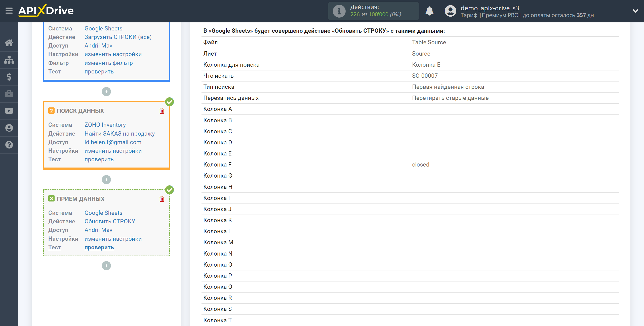
Task: Click the Колонка M row label
Action: coord(218,242)
